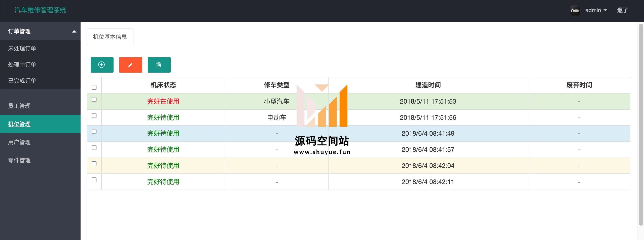Open 处理中订单 in sidebar
Viewport: 644px width, 240px height.
pos(40,65)
